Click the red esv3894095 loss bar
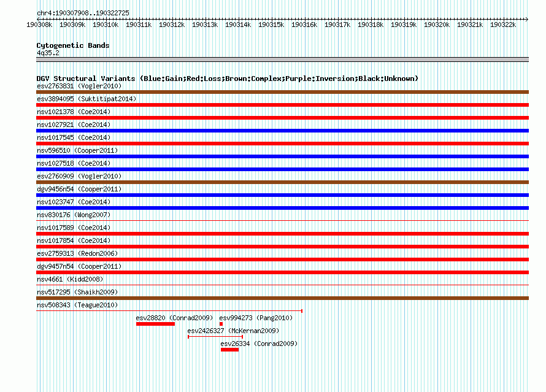This screenshot has width=546, height=392. (282, 105)
